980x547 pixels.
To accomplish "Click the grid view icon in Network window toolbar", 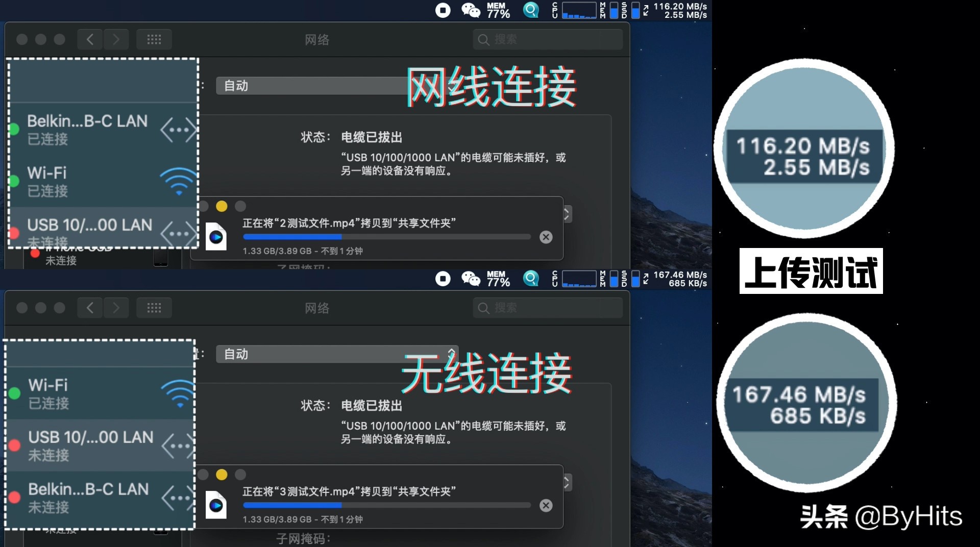I will [x=154, y=39].
